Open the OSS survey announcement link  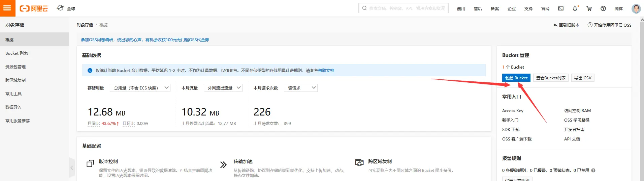(x=145, y=40)
